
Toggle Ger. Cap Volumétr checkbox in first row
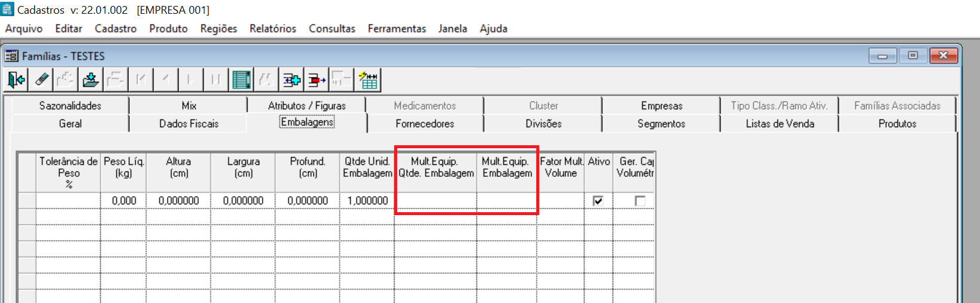pos(640,201)
